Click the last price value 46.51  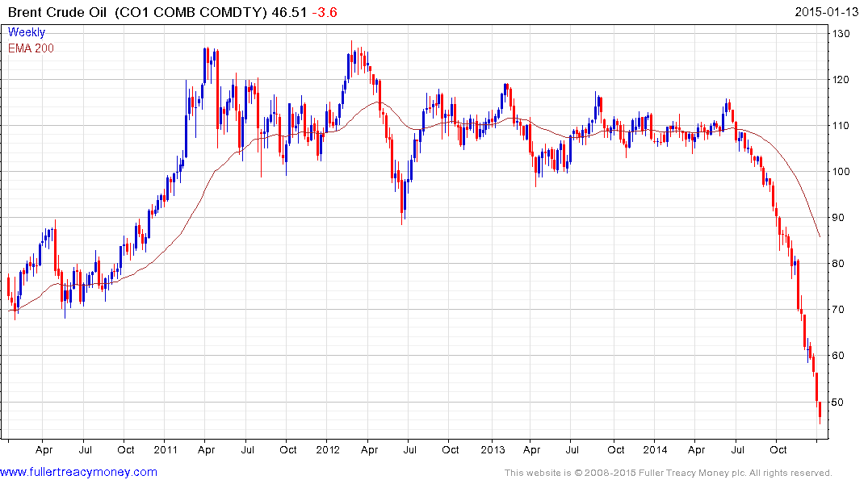(x=289, y=12)
